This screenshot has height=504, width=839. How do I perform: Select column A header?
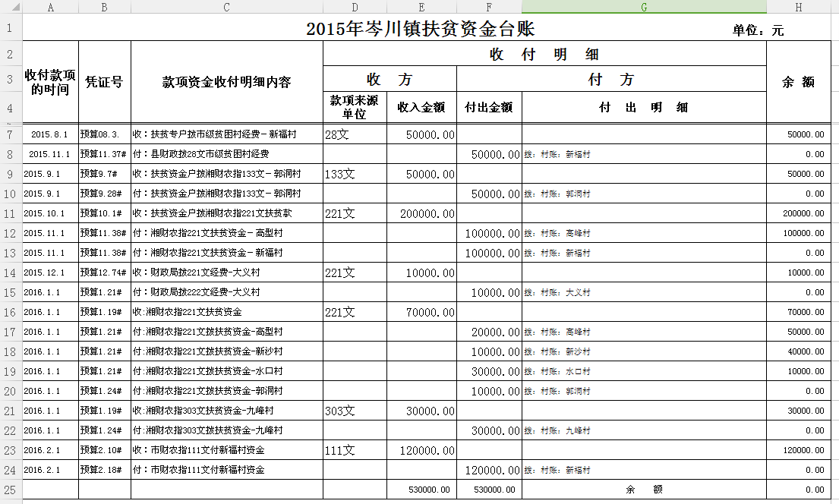tap(50, 7)
